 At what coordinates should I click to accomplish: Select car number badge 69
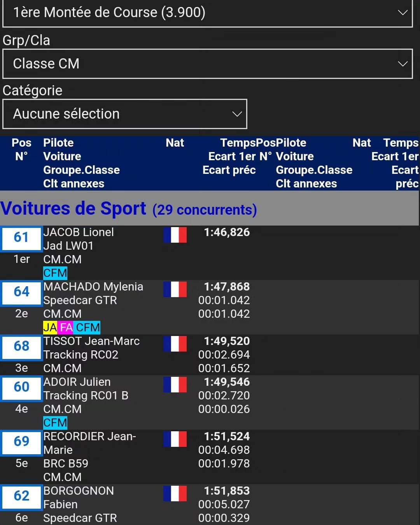21,442
